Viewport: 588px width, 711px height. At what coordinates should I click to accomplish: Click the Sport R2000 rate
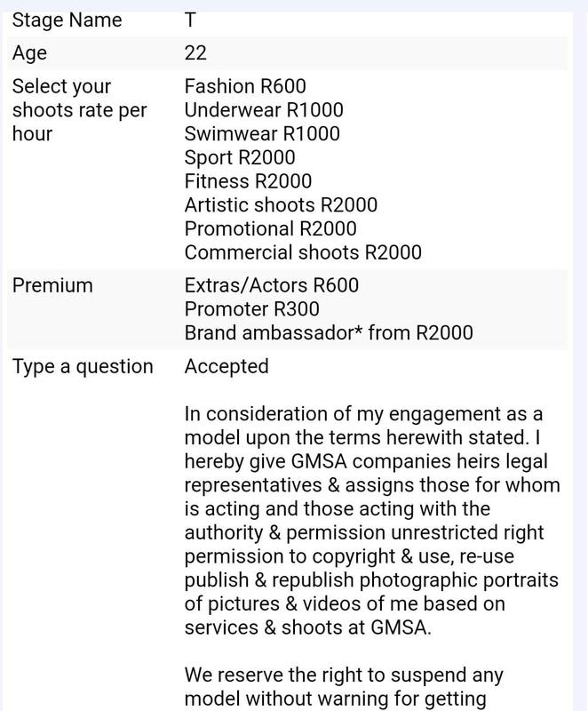tap(240, 158)
